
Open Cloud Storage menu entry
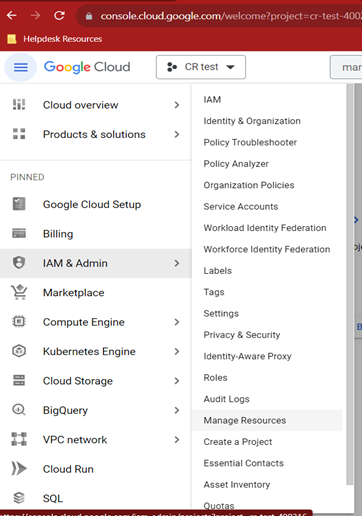[x=96, y=381]
